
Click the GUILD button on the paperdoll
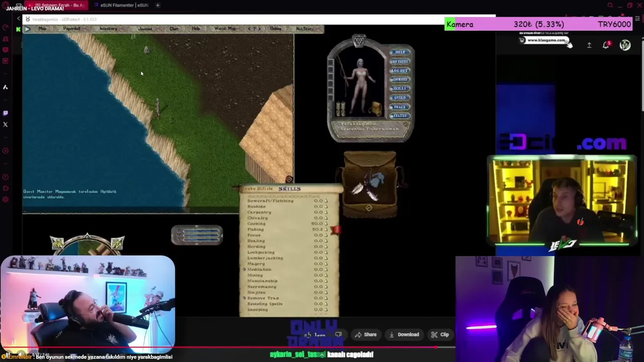(x=400, y=98)
